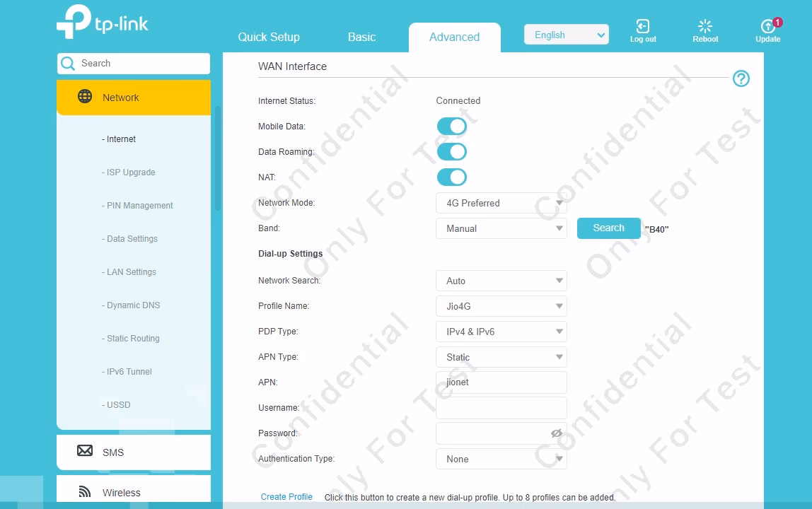Click the "B40" band value text
The height and width of the screenshot is (509, 812).
pyautogui.click(x=656, y=229)
